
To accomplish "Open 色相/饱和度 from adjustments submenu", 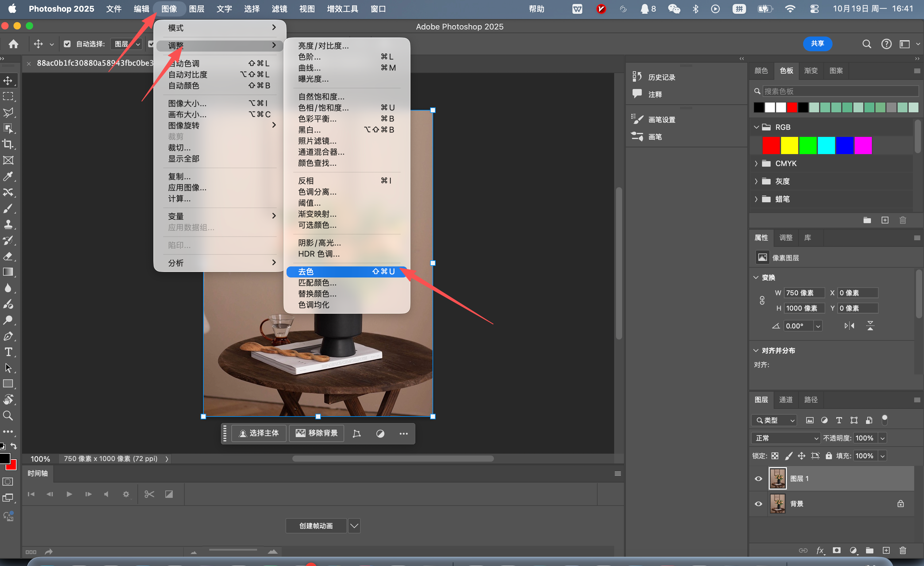I will pos(346,108).
